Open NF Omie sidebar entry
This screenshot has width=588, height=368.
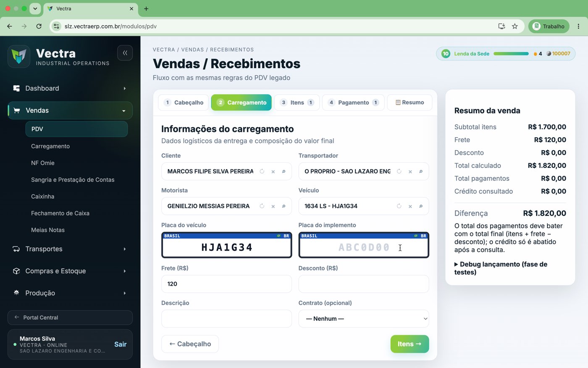[43, 163]
